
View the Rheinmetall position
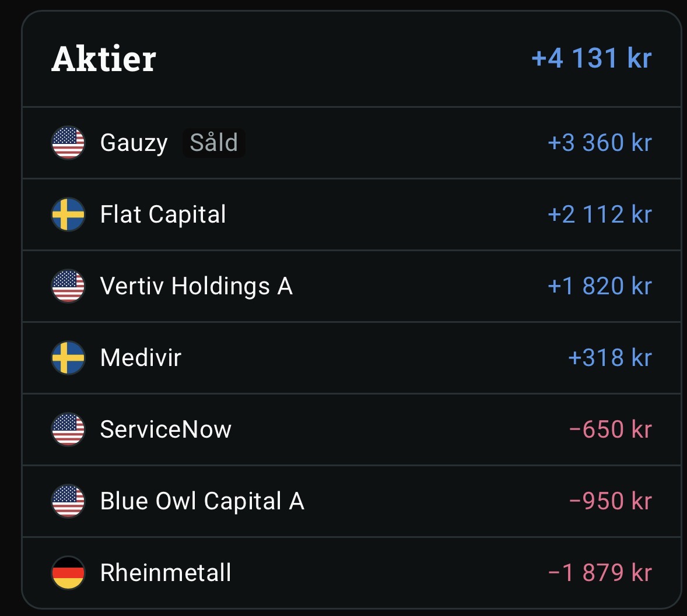click(352, 573)
